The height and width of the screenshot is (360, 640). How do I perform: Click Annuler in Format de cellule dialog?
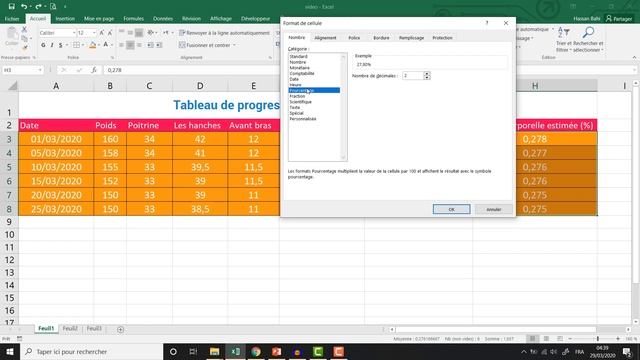click(493, 209)
